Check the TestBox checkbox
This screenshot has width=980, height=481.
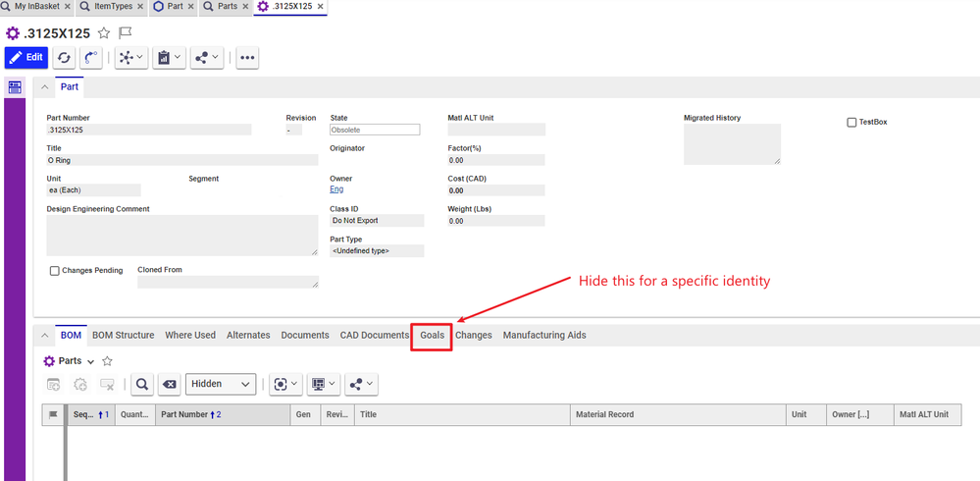click(851, 122)
